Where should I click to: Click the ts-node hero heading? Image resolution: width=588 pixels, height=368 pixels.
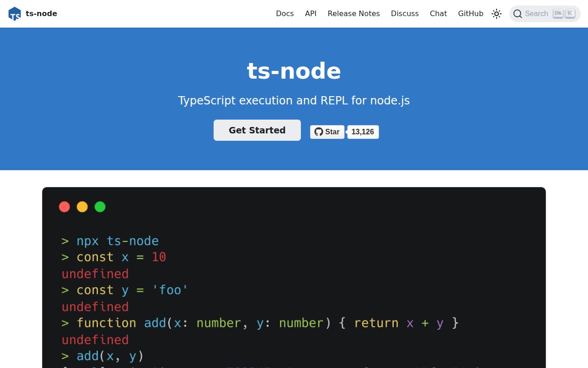[x=294, y=71]
